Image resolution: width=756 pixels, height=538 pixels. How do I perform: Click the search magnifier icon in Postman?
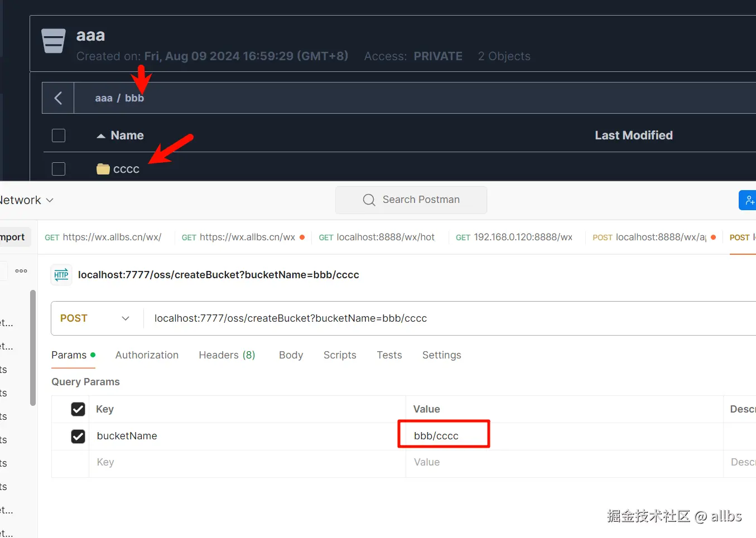click(x=369, y=200)
